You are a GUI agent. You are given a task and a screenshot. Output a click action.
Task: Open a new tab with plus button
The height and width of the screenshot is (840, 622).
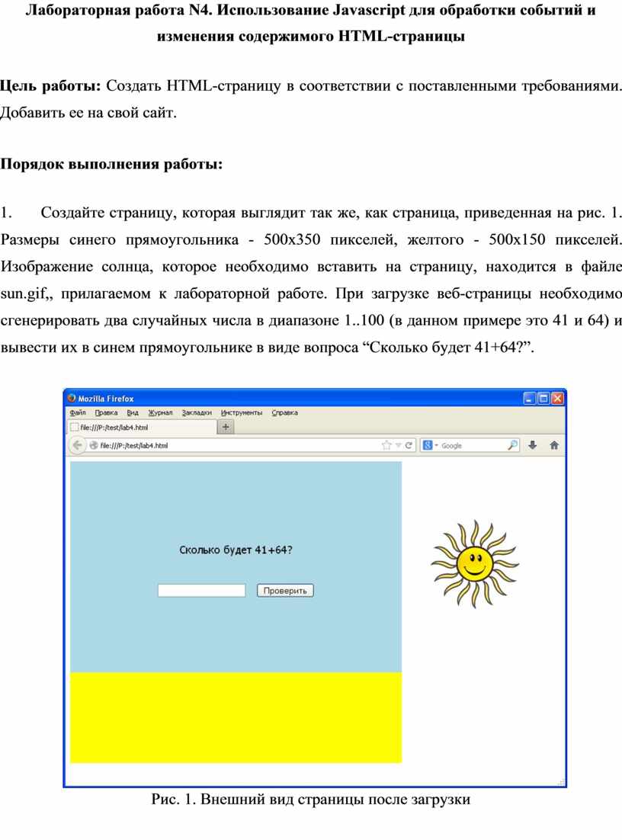pos(226,428)
